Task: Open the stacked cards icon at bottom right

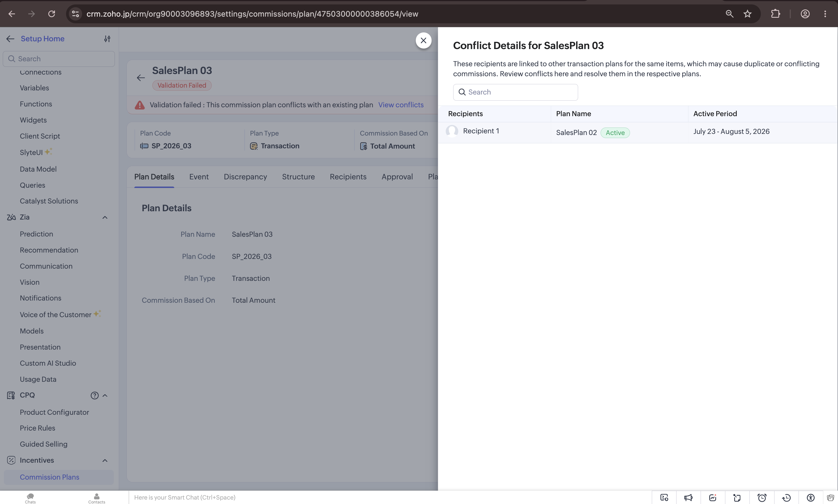Action: (831, 498)
